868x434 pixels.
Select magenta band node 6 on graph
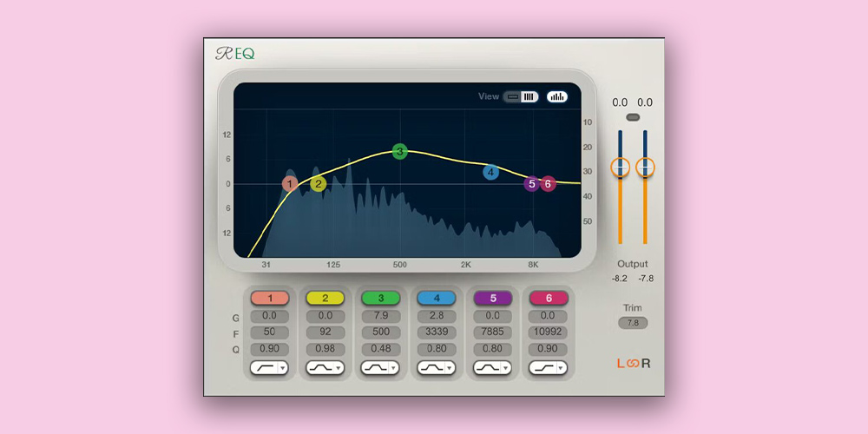point(548,184)
